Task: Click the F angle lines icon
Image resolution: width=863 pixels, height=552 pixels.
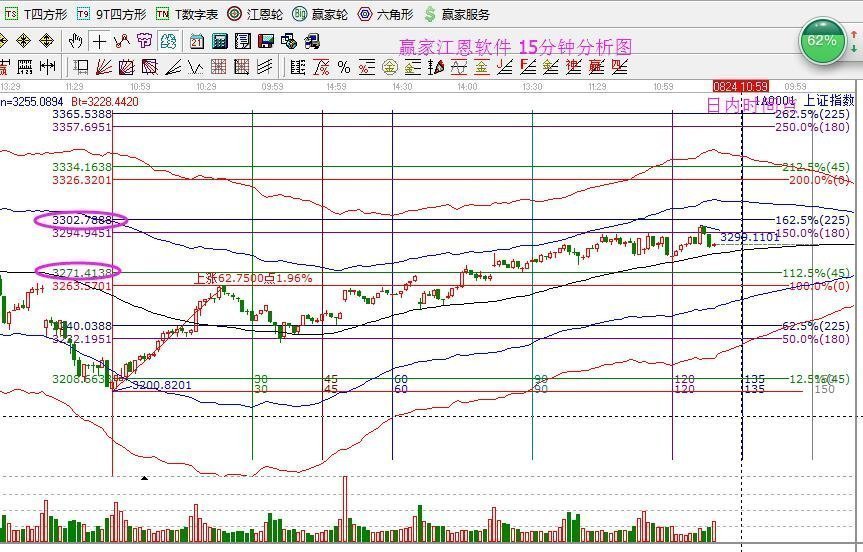Action: (x=527, y=67)
